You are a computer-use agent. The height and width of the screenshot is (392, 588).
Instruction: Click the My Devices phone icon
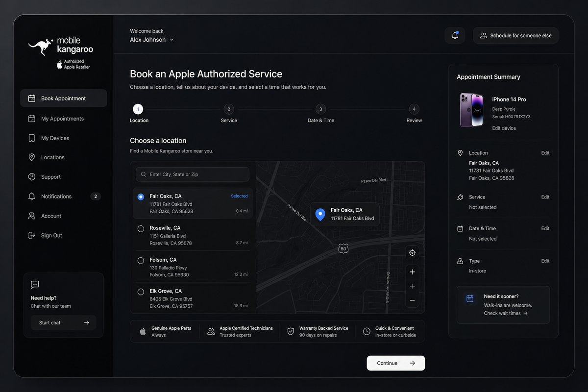(x=32, y=138)
